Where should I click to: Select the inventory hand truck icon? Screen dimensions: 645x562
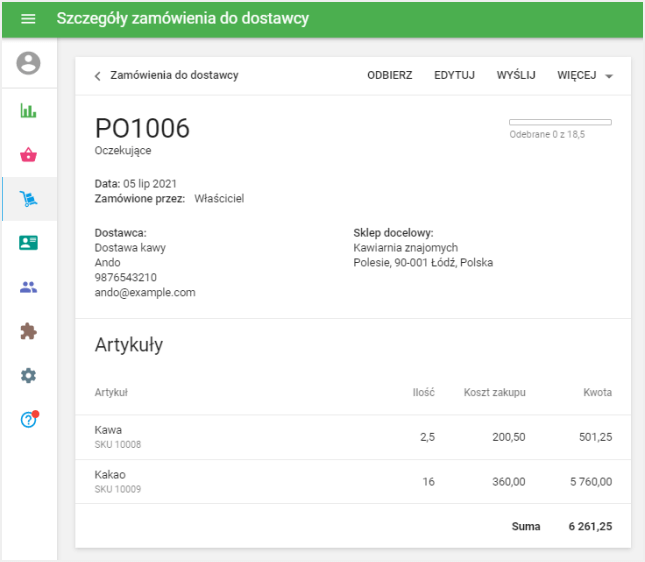point(28,200)
